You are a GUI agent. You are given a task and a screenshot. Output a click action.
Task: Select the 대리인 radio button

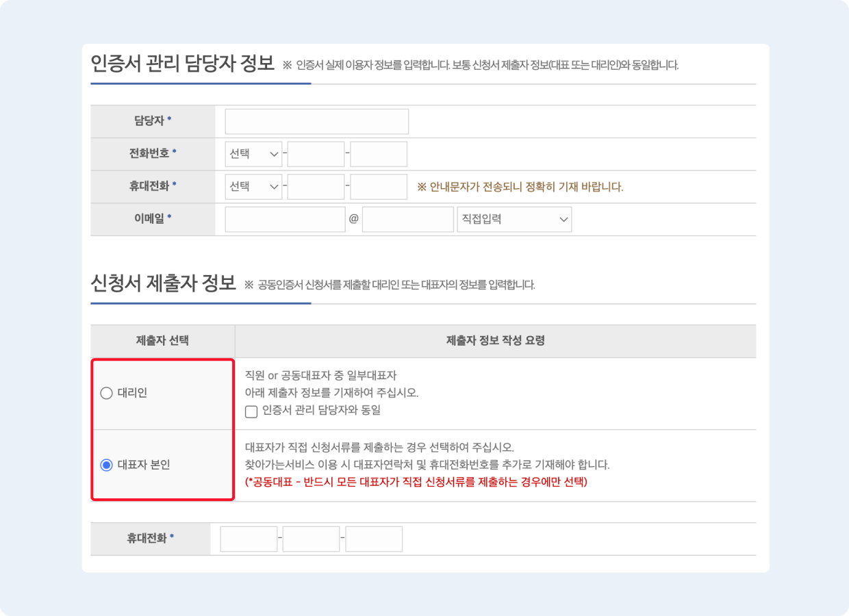pyautogui.click(x=107, y=393)
